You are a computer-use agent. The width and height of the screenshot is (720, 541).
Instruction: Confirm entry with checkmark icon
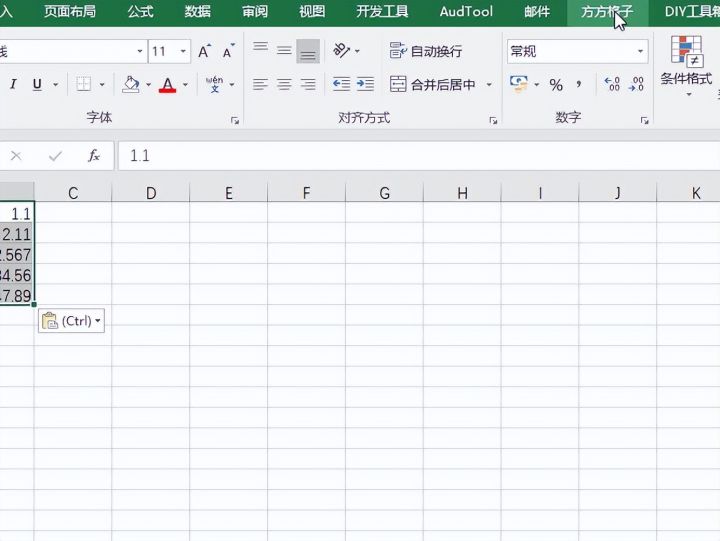[x=55, y=156]
